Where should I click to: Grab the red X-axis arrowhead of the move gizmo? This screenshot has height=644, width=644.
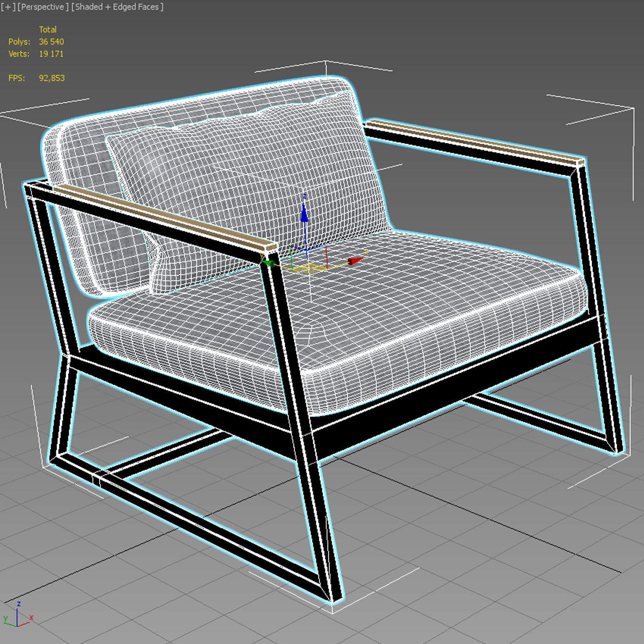(x=356, y=261)
